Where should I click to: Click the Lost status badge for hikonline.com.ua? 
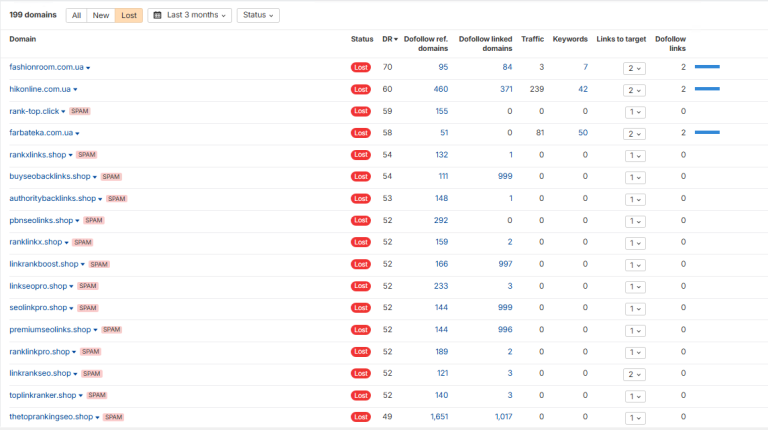pos(361,89)
